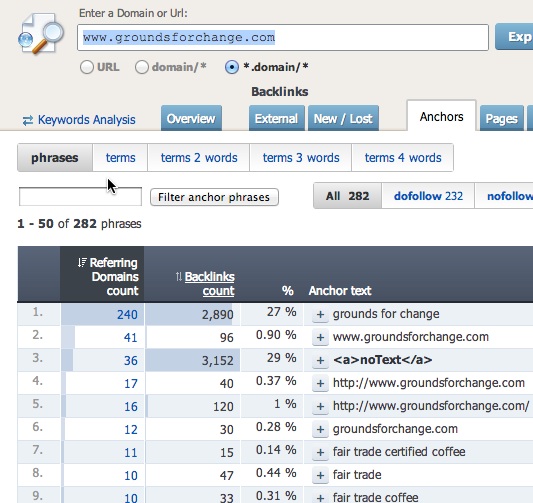Sort by Backlinks count column header
Viewport: 533px width, 503px height.
209,284
